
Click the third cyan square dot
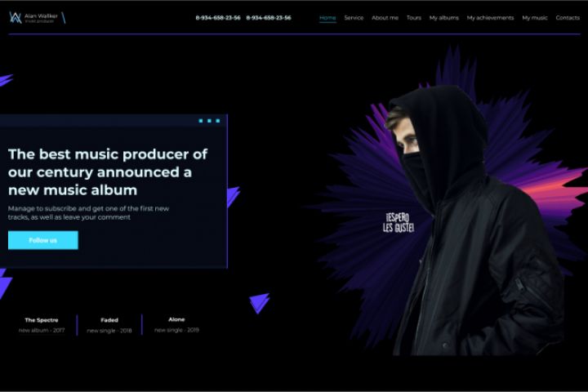tap(218, 121)
